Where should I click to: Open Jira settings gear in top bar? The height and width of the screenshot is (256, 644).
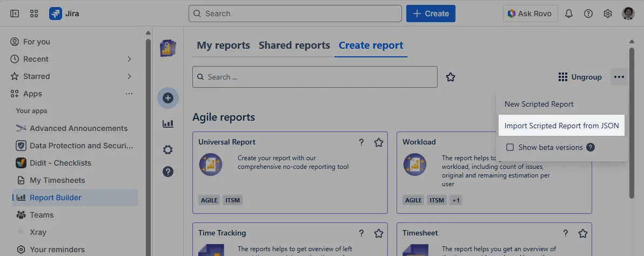(x=608, y=14)
